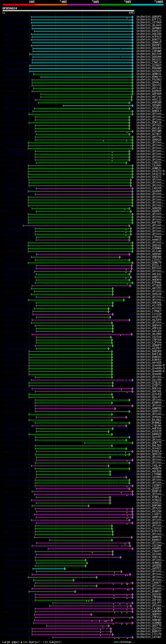Image resolution: width=166 pixels, height=644 pixels.
Task: Select hit label UniRef100_Q9WU79
Action: coord(149,263)
